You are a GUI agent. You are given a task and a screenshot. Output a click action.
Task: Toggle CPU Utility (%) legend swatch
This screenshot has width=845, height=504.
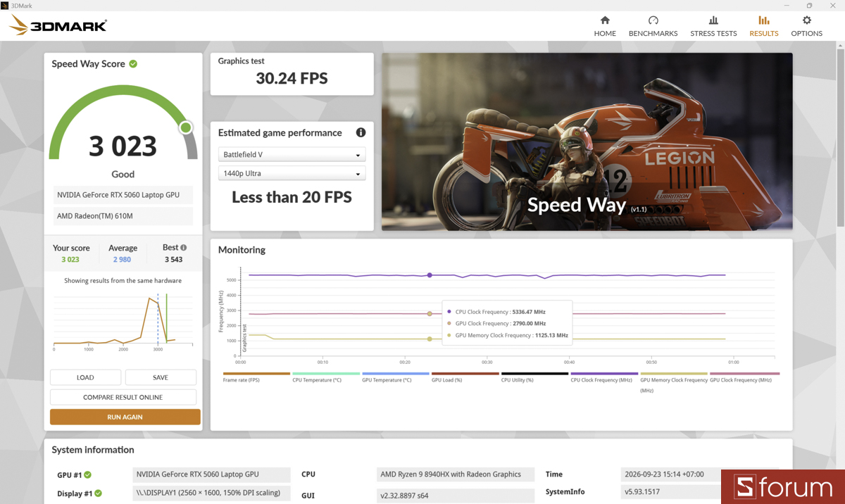pos(534,374)
